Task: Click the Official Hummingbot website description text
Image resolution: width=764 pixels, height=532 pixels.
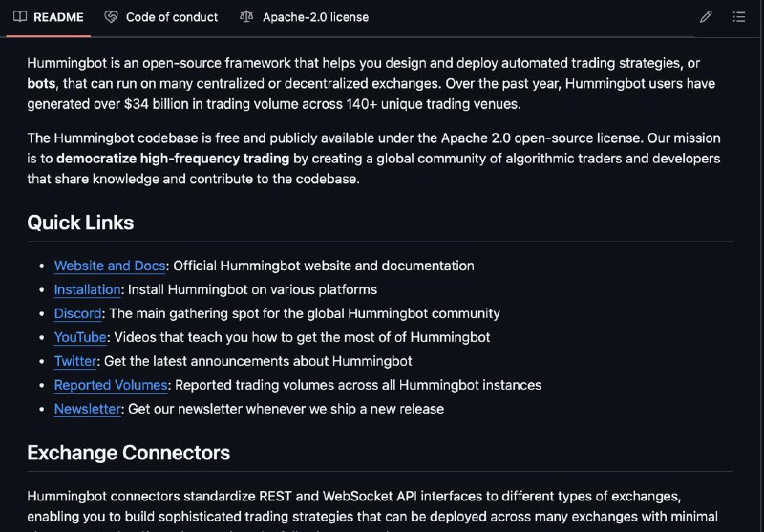Action: (x=324, y=266)
